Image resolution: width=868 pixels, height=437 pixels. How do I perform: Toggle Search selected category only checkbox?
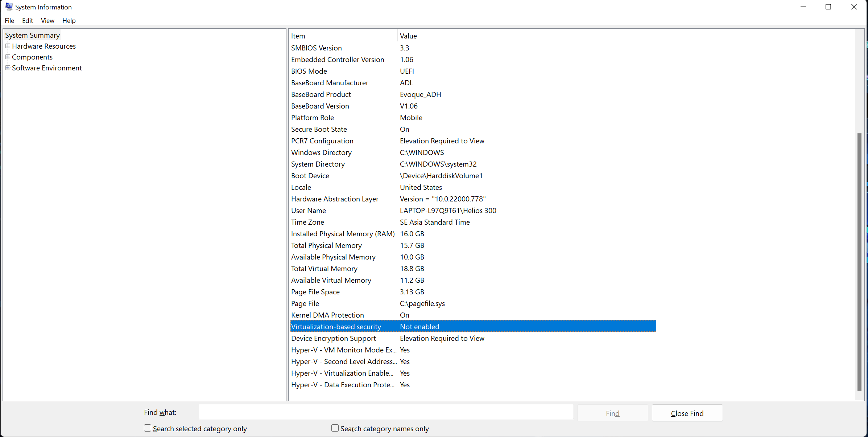click(x=148, y=428)
